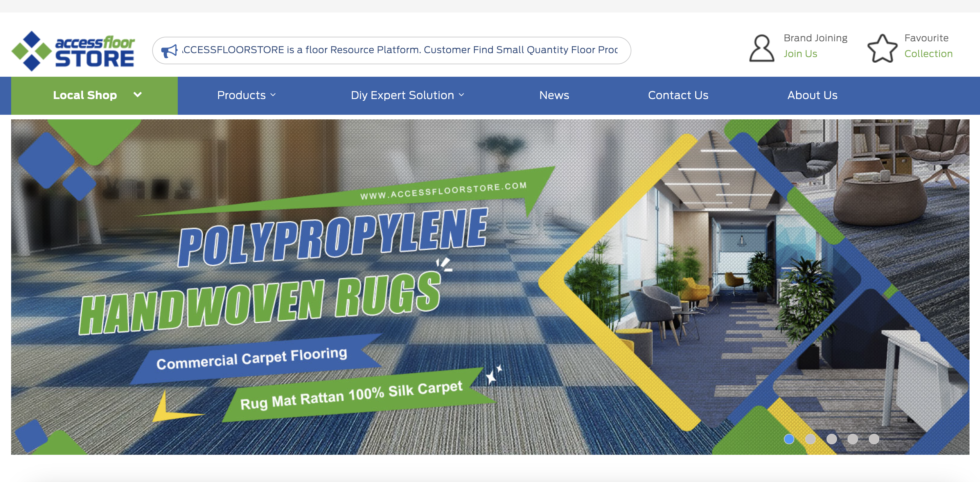The height and width of the screenshot is (482, 980).
Task: Open the Contact Us page
Action: [678, 95]
